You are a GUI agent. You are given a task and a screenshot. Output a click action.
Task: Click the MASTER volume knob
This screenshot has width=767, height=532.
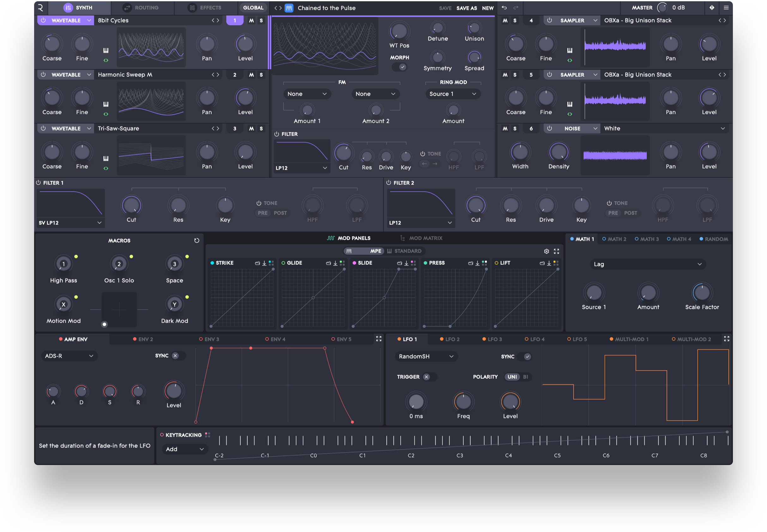point(662,8)
